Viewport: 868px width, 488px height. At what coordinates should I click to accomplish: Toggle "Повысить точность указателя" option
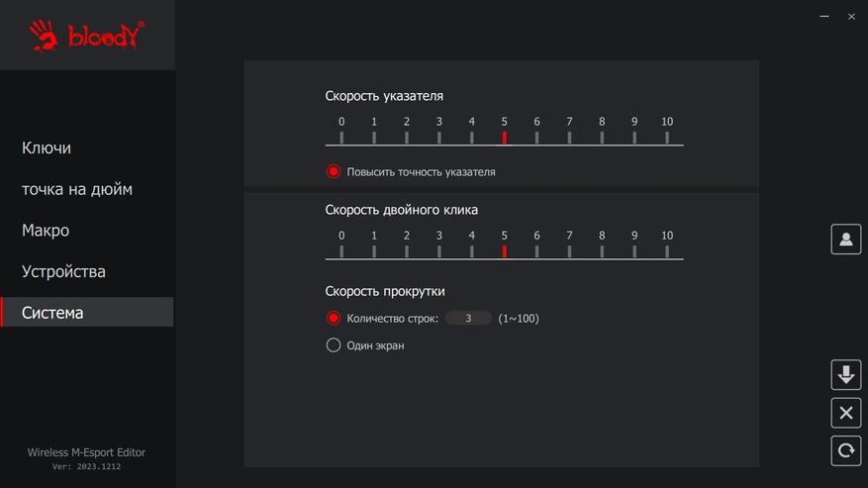[x=334, y=171]
